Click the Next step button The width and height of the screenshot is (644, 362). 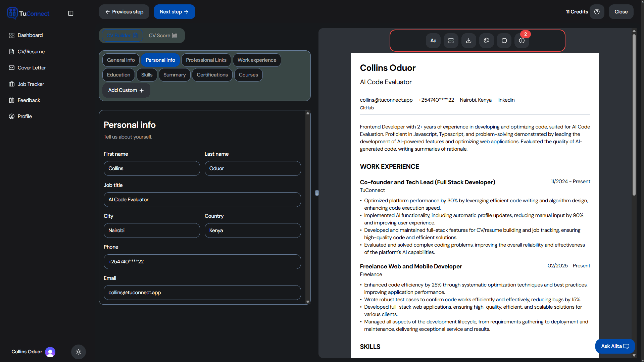coord(174,11)
